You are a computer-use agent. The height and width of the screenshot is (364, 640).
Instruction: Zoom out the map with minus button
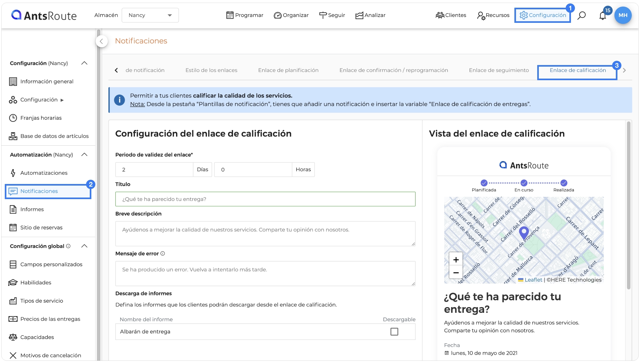[456, 273]
